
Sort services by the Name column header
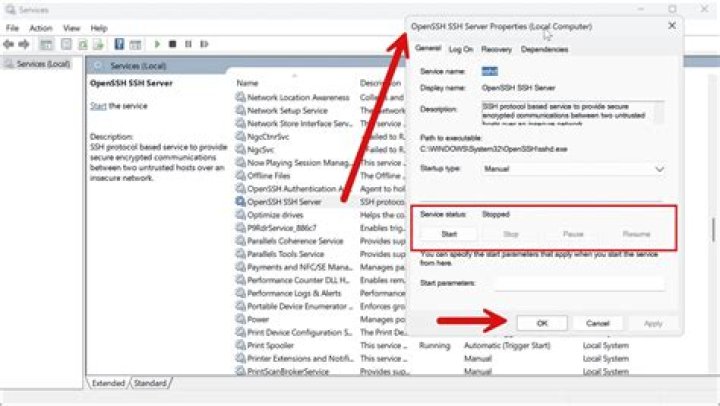(248, 83)
